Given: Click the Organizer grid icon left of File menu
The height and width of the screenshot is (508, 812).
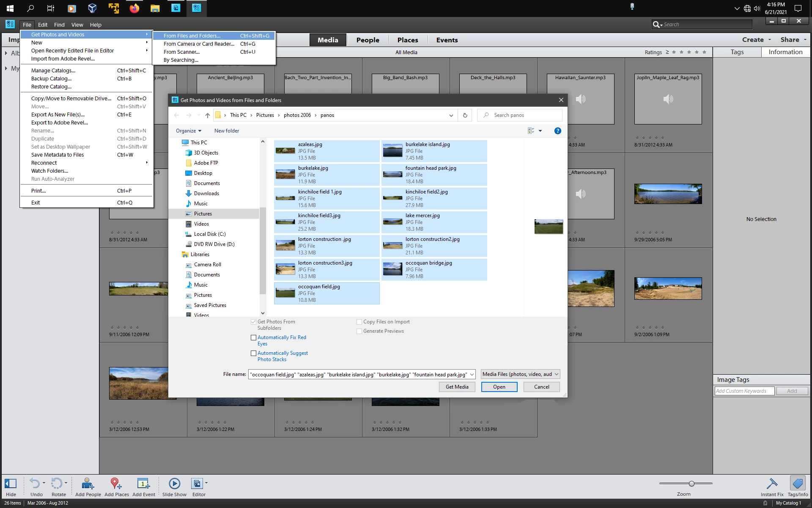Looking at the screenshot, I should (10, 25).
